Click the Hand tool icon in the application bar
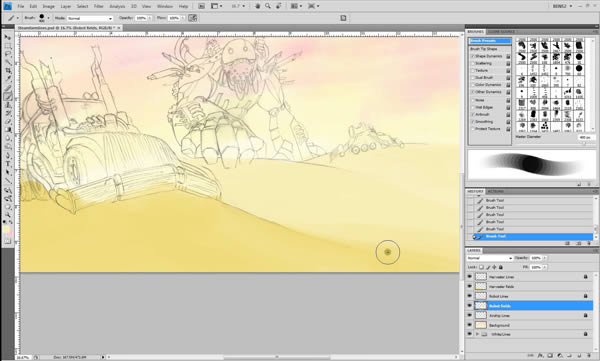 click(258, 6)
